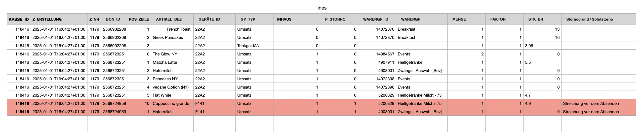
Task: Click the Pancakes NY cell
Action: (165, 79)
